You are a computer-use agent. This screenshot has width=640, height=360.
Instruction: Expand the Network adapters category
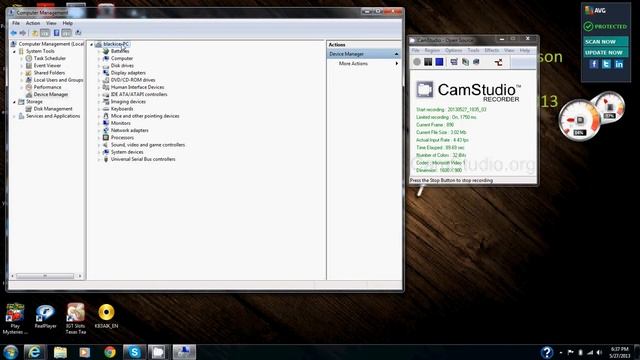99,131
